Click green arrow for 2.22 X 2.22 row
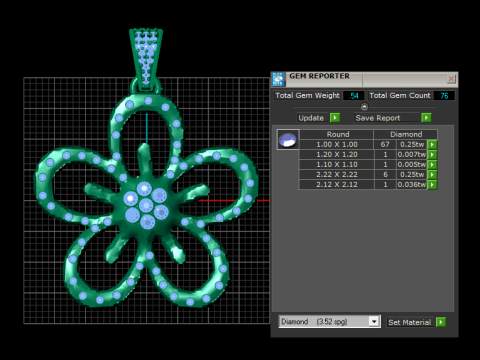Image resolution: width=480 pixels, height=360 pixels. tap(432, 175)
